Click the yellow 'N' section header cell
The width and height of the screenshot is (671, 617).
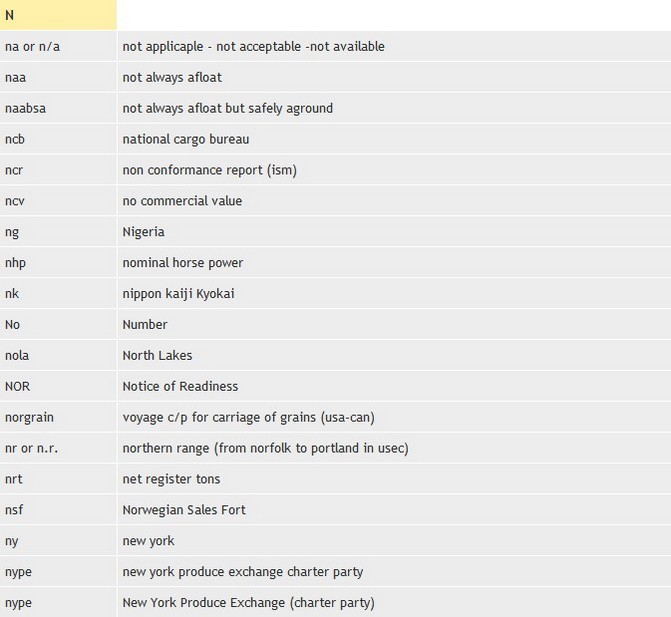[x=58, y=16]
